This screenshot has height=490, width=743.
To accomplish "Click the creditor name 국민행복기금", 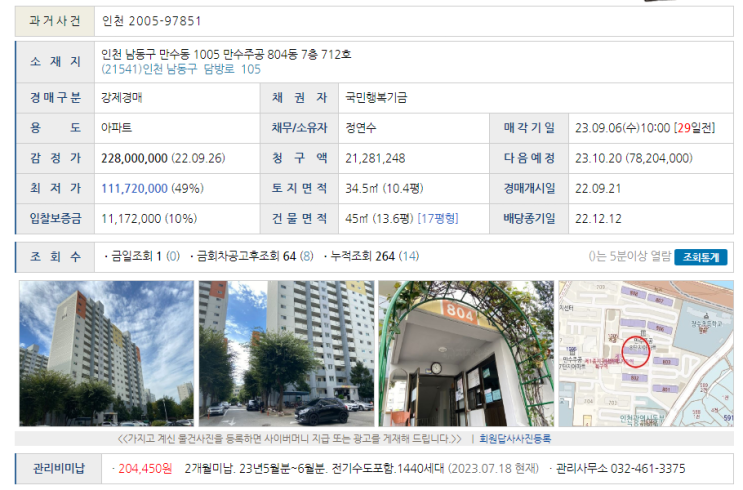I will tap(376, 98).
